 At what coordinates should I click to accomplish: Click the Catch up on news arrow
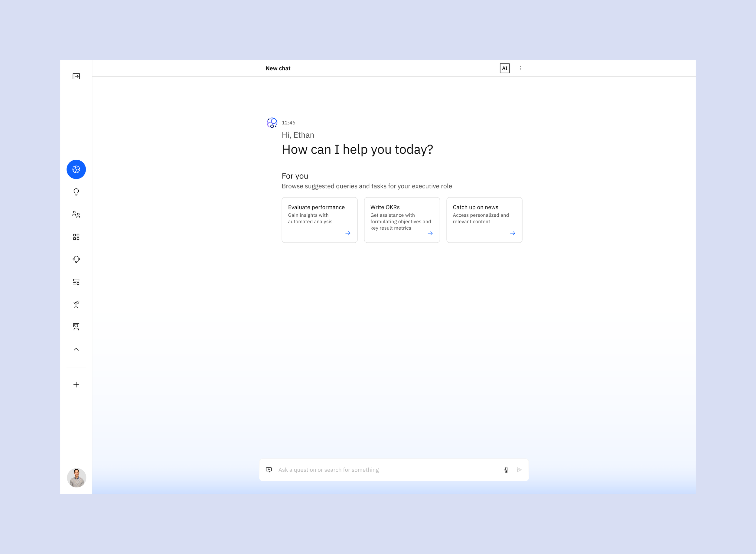coord(512,233)
